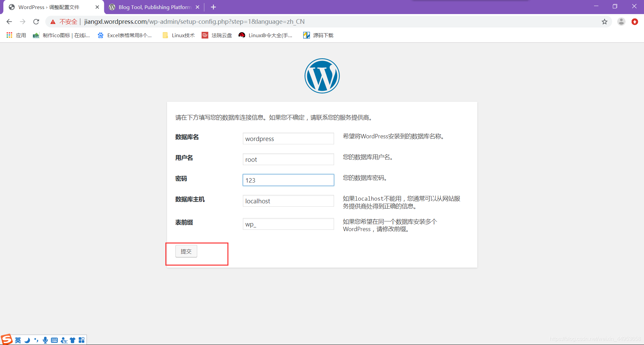Viewport: 644px width, 345px height.
Task: Close the Blog Tool, Publishing Platform tab
Action: [x=198, y=7]
